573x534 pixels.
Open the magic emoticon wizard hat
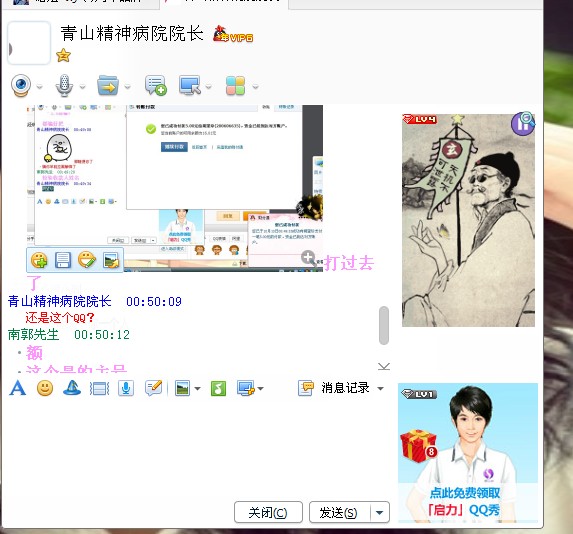pyautogui.click(x=72, y=388)
